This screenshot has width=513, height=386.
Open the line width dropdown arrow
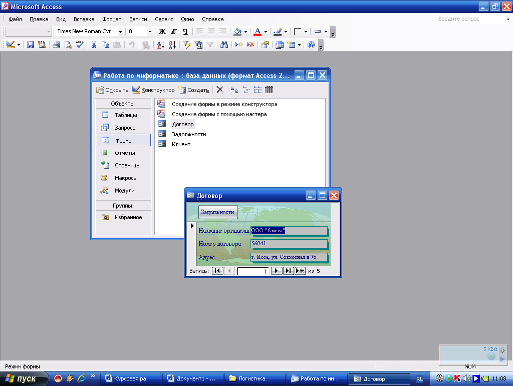pyautogui.click(x=326, y=32)
